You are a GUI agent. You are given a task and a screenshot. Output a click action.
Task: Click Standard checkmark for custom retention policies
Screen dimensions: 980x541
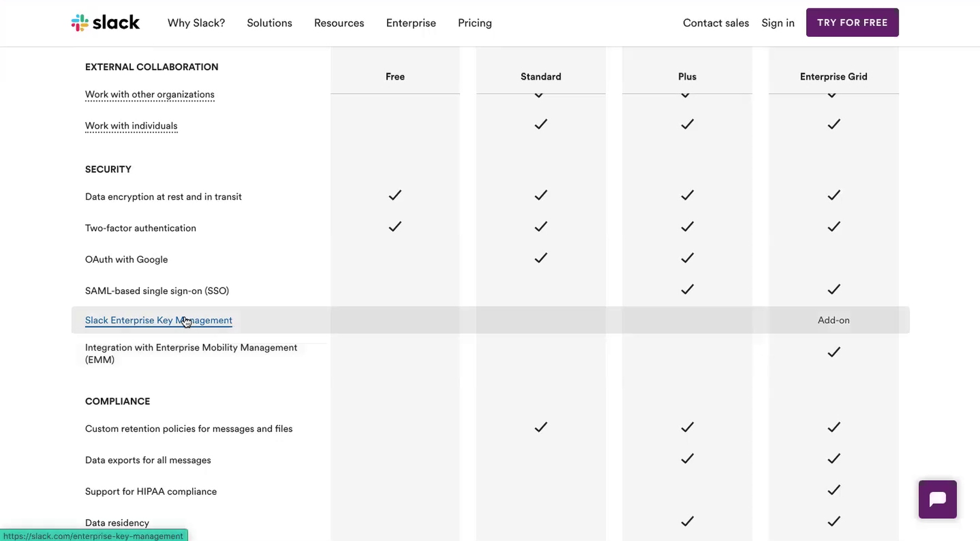[x=541, y=427]
